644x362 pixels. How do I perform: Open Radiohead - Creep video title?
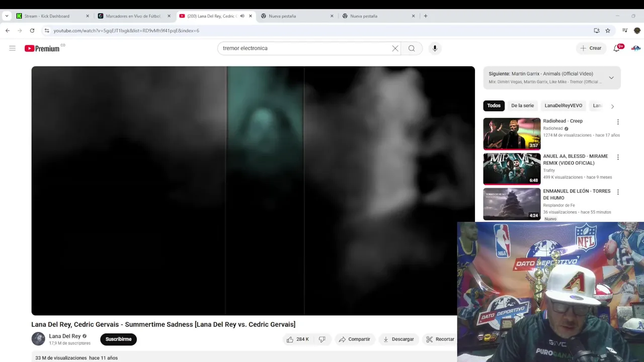tap(562, 121)
